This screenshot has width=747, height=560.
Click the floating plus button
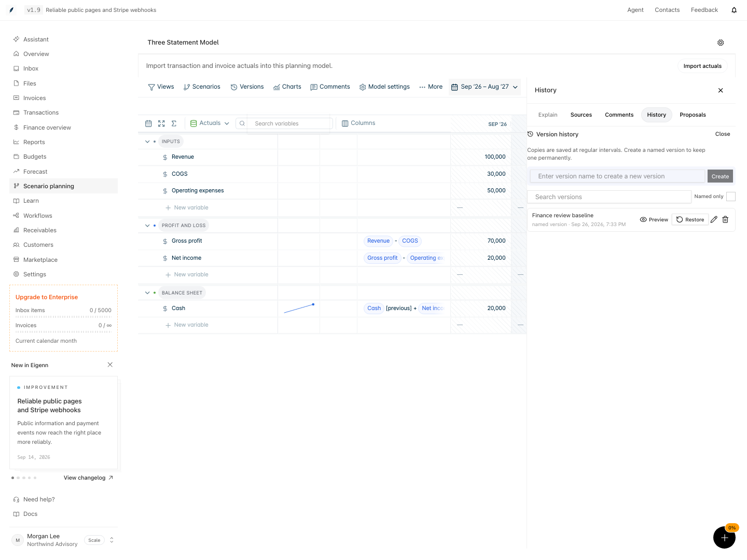pyautogui.click(x=724, y=537)
